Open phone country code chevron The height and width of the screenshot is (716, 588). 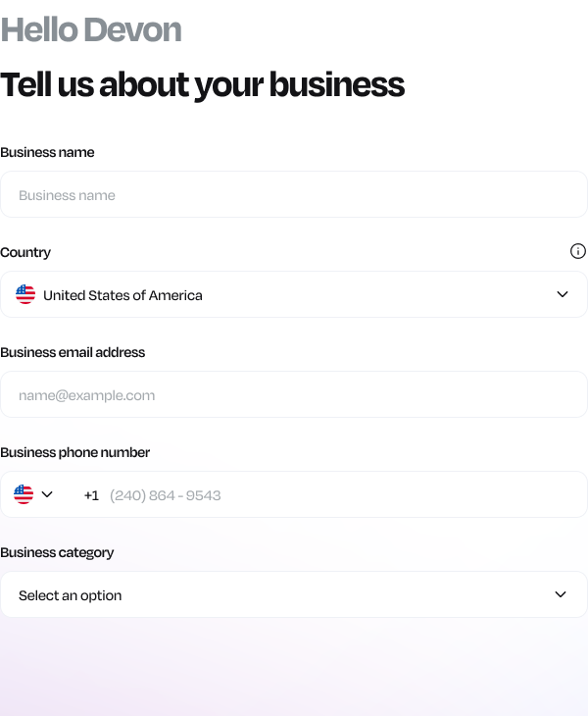pyautogui.click(x=47, y=494)
